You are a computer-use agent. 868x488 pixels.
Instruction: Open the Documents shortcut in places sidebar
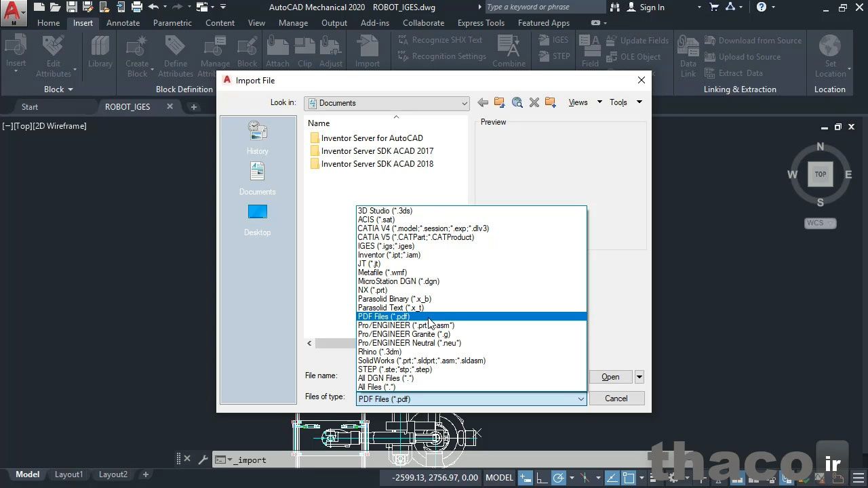pos(258,179)
